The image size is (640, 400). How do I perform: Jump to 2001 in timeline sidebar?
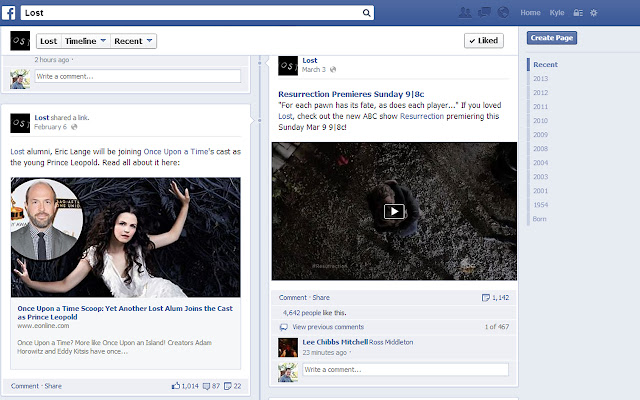540,191
